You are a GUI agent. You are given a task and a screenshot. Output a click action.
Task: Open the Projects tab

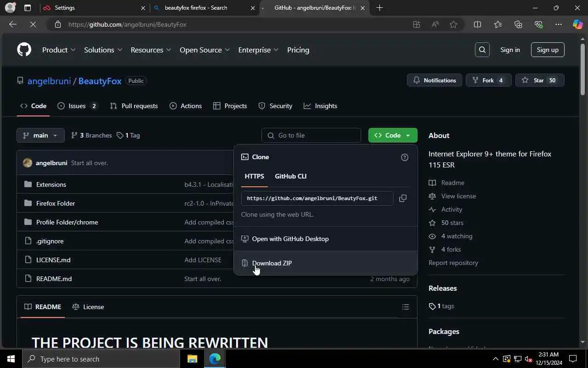pyautogui.click(x=230, y=106)
